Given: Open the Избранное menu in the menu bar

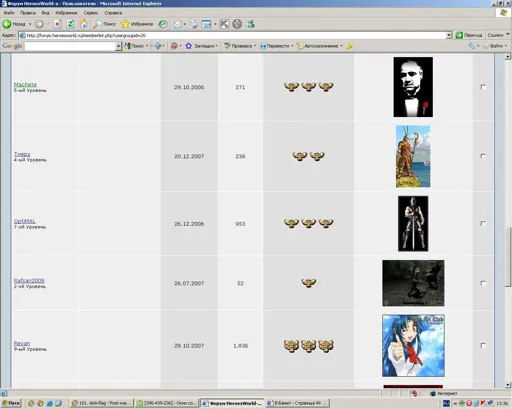Looking at the screenshot, I should tap(66, 13).
